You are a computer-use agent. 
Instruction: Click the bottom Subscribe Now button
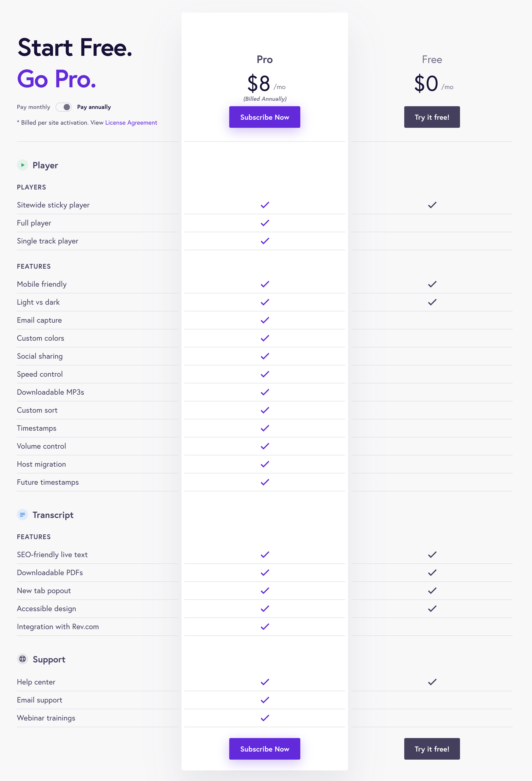point(265,749)
